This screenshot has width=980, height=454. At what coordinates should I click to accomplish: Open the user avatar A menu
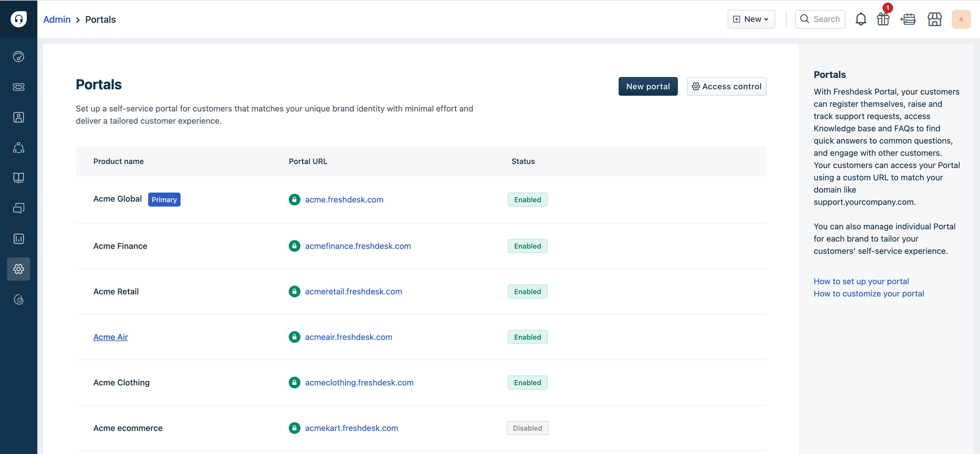[x=961, y=19]
